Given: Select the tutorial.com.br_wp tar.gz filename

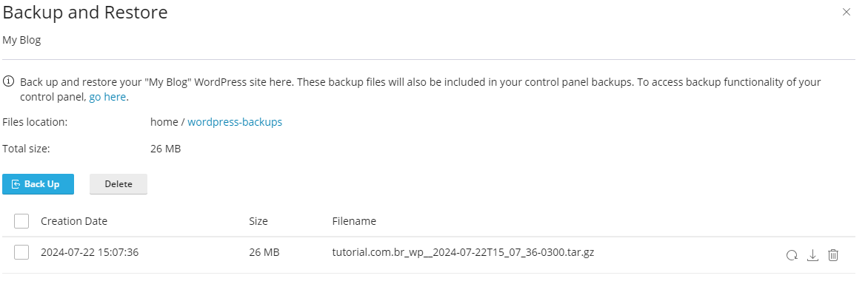Looking at the screenshot, I should click(464, 252).
